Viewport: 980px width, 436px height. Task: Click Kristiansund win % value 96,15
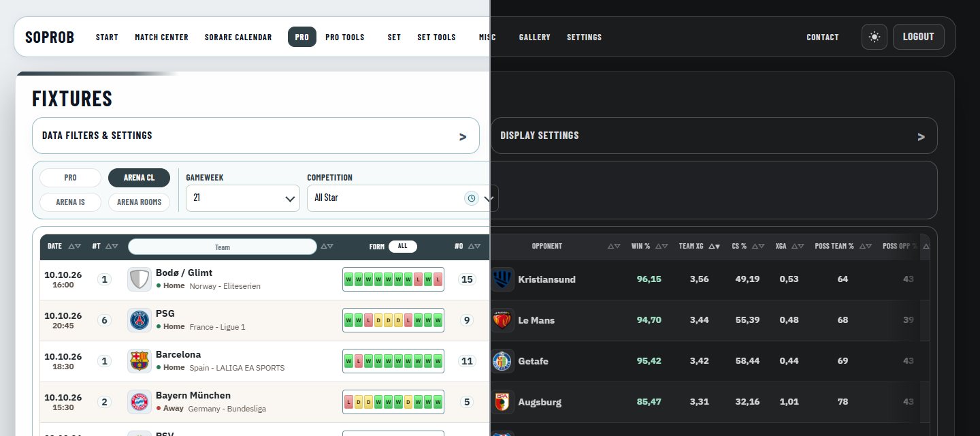[x=649, y=279]
